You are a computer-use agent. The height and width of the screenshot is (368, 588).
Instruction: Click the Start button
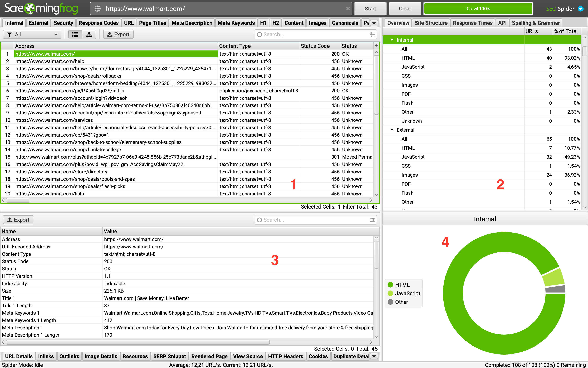[370, 9]
